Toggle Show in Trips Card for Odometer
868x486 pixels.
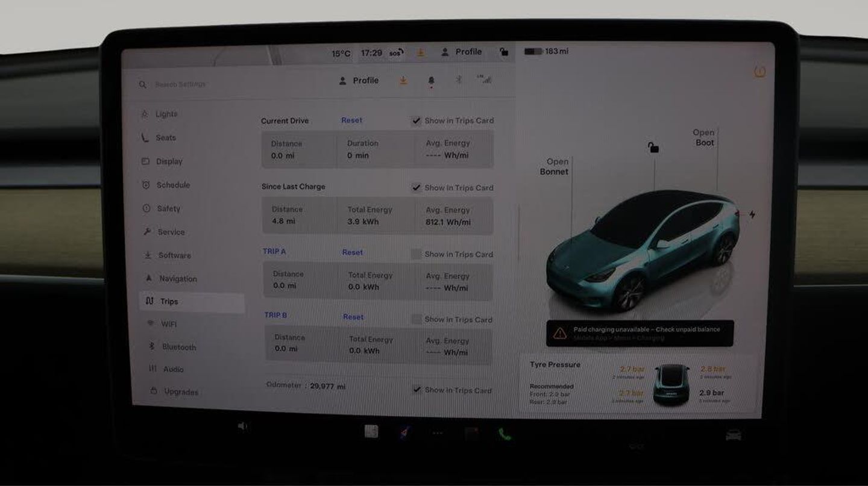pos(417,390)
